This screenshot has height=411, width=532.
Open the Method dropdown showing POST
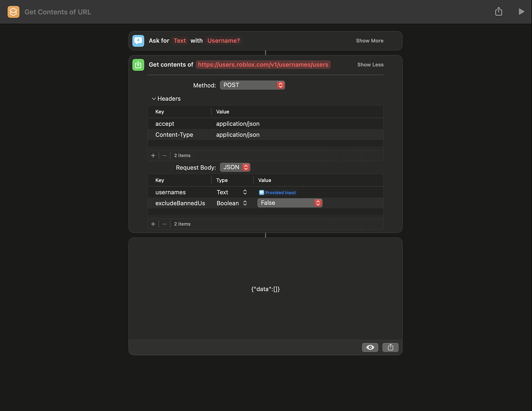(x=252, y=85)
